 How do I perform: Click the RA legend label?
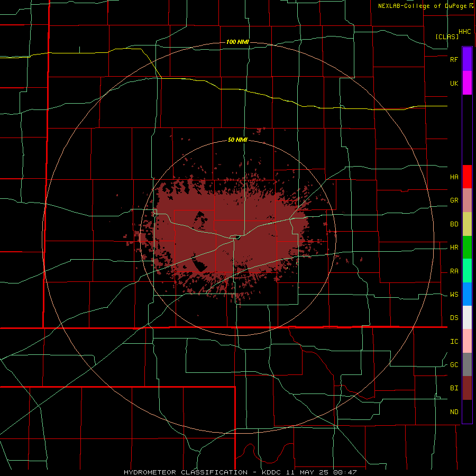click(x=454, y=271)
